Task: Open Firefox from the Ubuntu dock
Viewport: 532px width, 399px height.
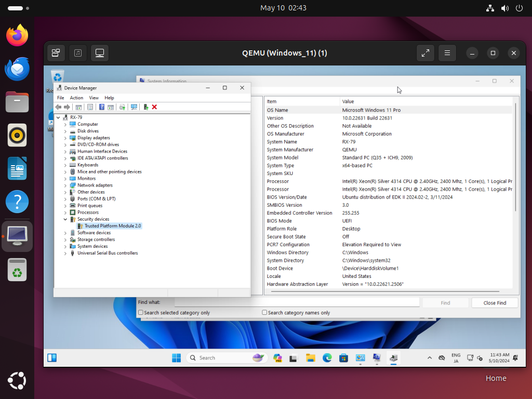Action: tap(17, 35)
